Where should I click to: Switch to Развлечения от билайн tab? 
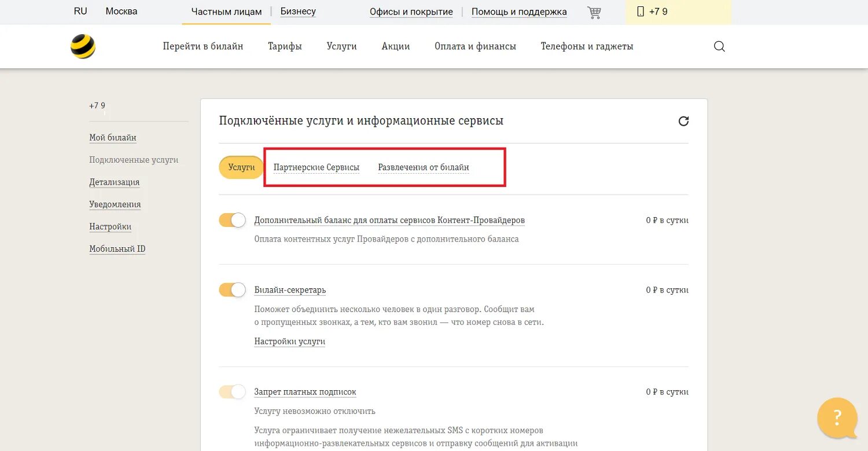click(x=424, y=167)
